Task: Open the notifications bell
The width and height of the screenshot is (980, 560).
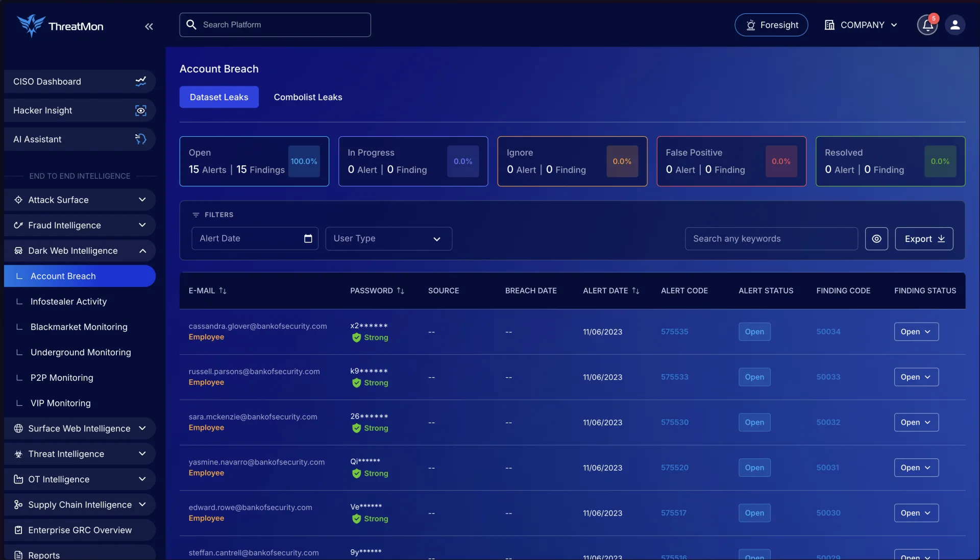Action: [x=927, y=25]
